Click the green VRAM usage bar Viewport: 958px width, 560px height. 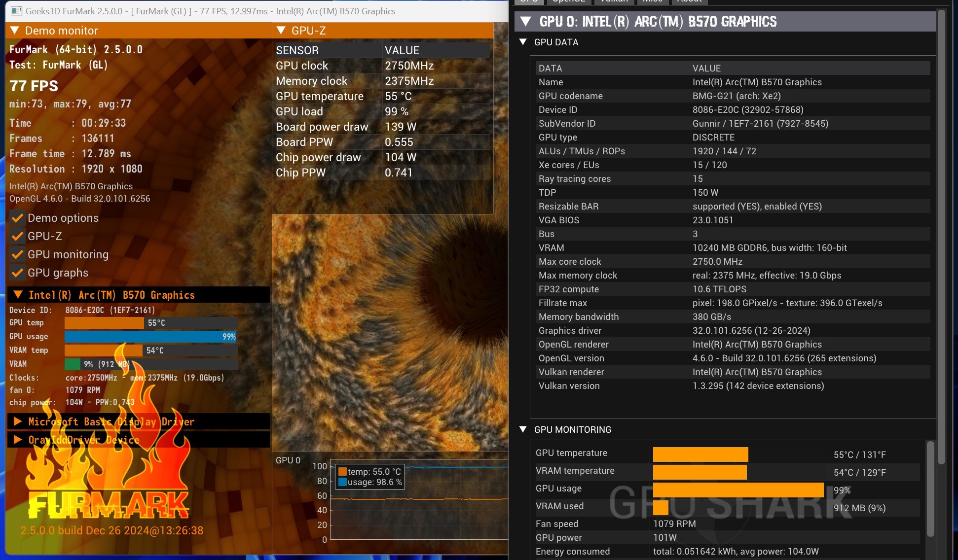[73, 364]
